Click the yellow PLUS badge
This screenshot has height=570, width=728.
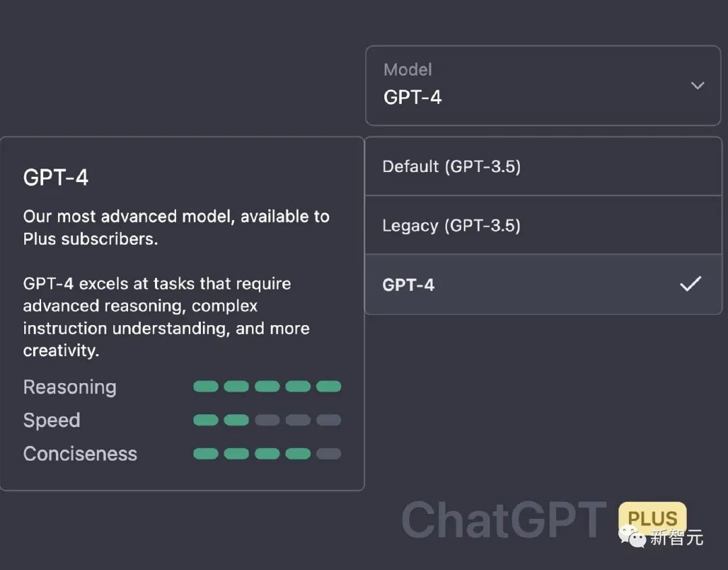pos(652,517)
